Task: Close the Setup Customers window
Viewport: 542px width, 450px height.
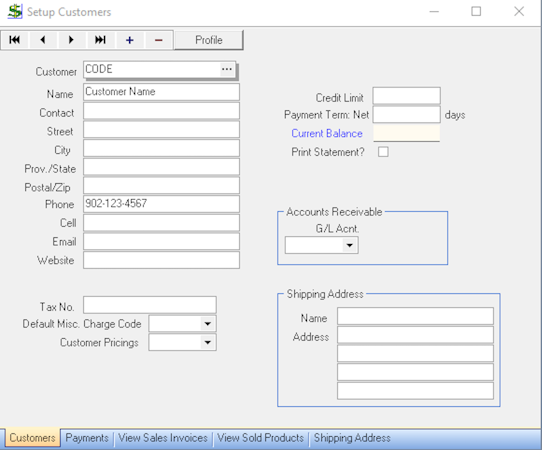Action: (519, 12)
